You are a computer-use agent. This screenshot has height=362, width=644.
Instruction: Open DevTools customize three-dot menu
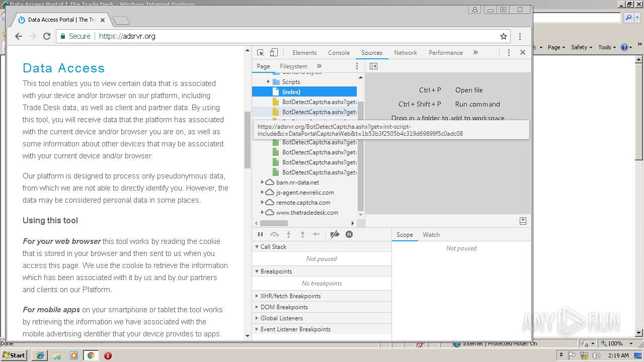[509, 52]
